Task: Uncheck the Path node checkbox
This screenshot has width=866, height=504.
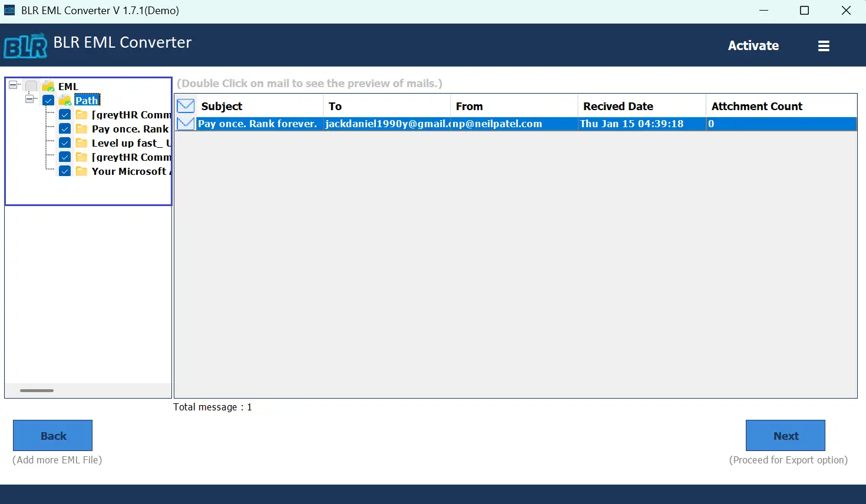Action: coord(48,100)
